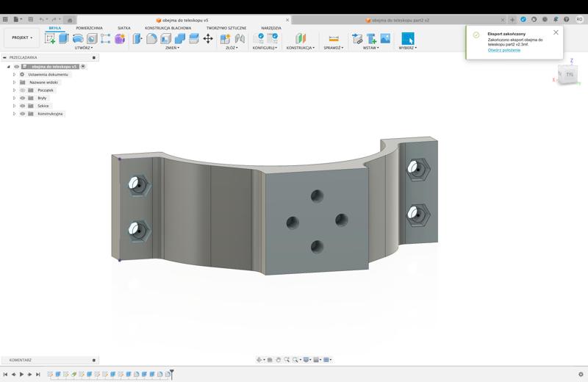This screenshot has width=588, height=382.
Task: Switch to the KONSTRUKCJA BLACHOWA tab
Action: pyautogui.click(x=168, y=28)
